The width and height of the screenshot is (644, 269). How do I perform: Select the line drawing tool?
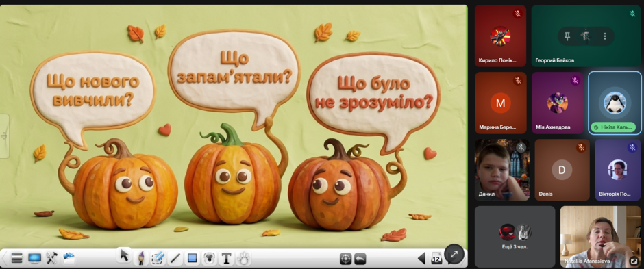pyautogui.click(x=175, y=258)
